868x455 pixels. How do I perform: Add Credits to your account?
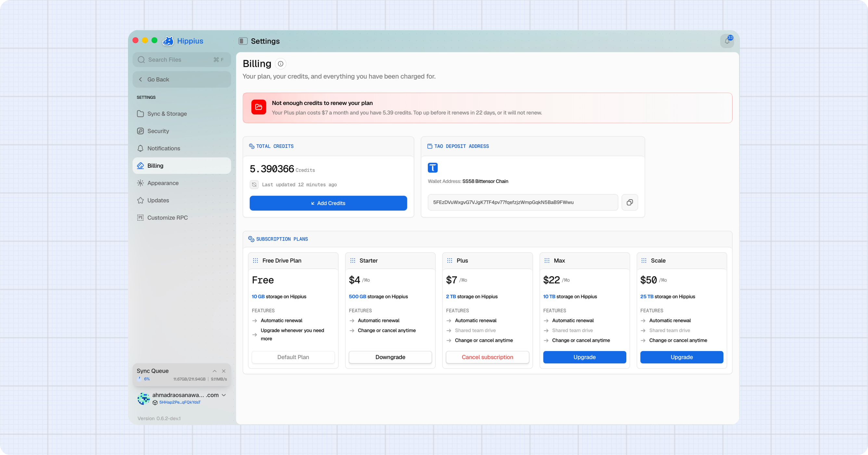coord(328,203)
